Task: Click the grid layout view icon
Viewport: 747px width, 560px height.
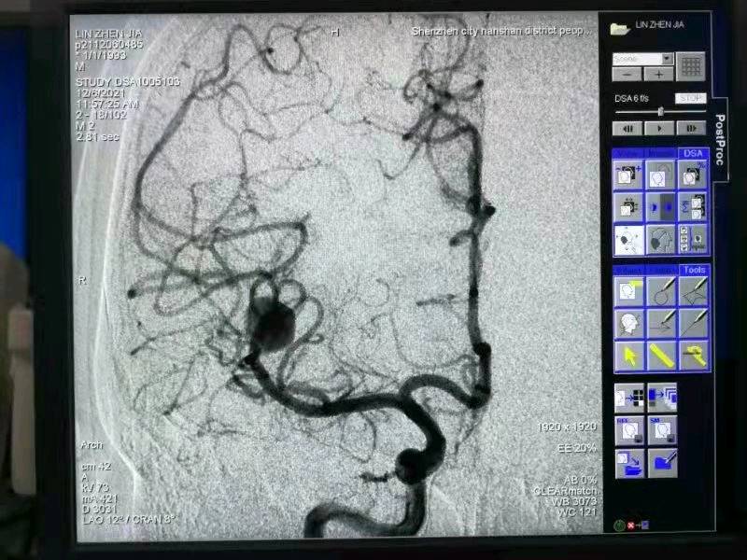Action: (690, 66)
